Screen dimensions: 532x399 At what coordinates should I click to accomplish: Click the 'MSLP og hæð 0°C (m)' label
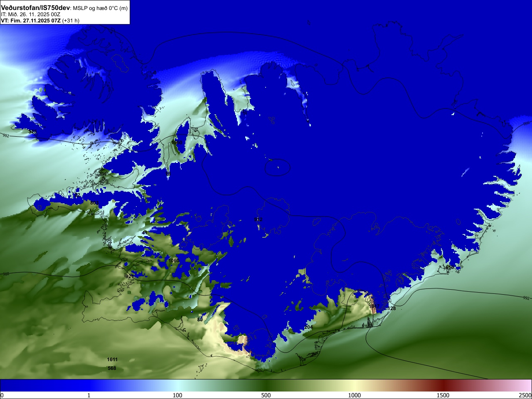coord(101,8)
